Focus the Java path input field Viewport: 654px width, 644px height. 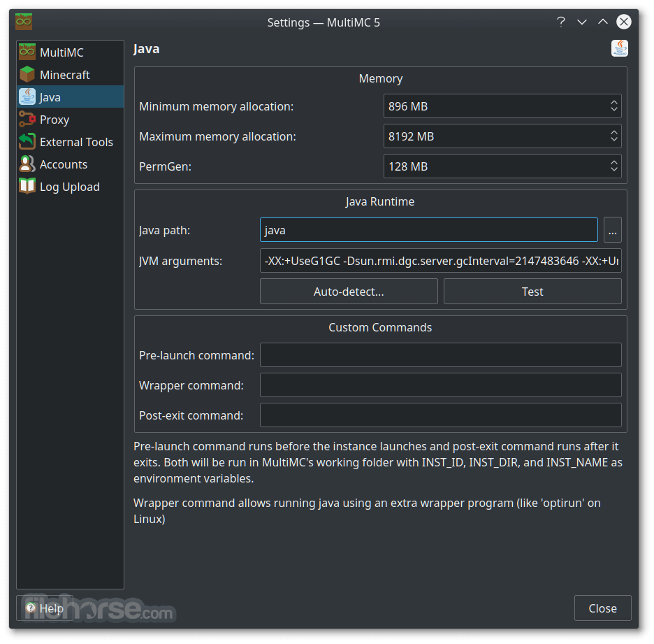(429, 229)
